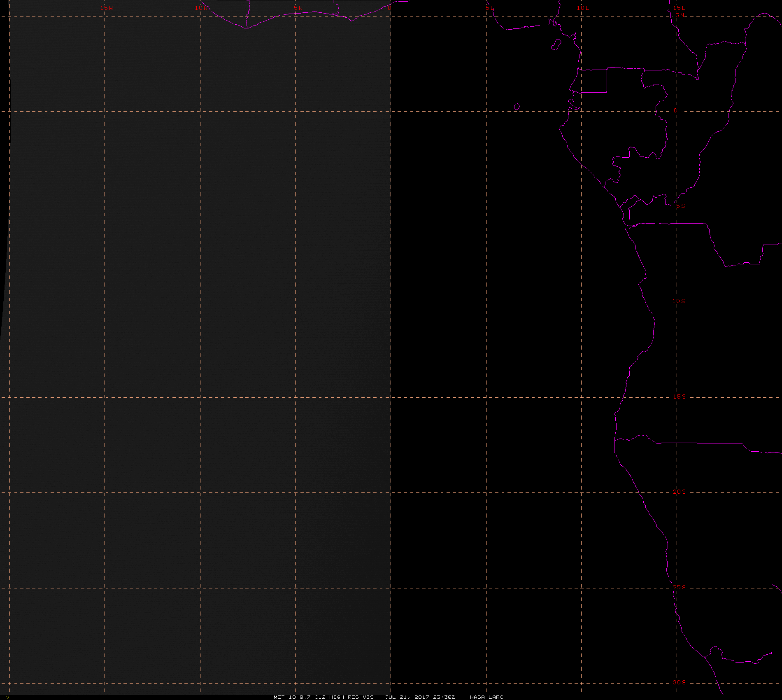Select the JUL 21, 2017 23:30Z timestamp
Screen dimensions: 782x700
(x=420, y=697)
